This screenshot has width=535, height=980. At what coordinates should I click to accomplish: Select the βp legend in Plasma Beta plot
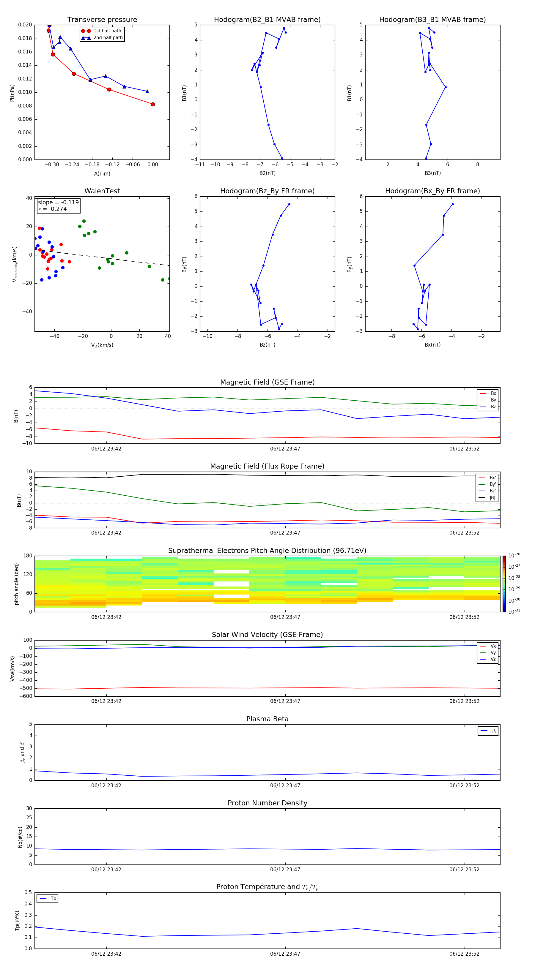pyautogui.click(x=488, y=731)
